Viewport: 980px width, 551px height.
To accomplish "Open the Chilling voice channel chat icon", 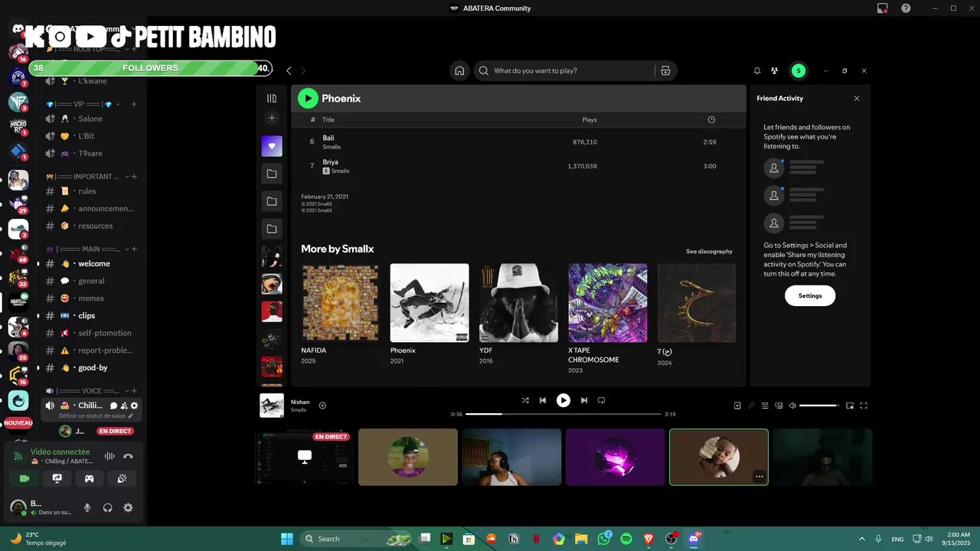I will click(x=113, y=406).
